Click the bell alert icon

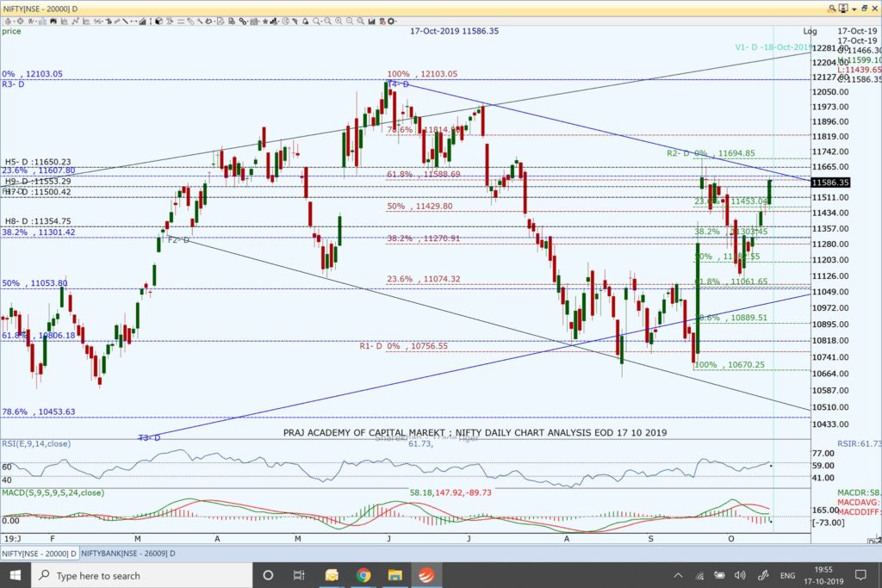click(306, 22)
